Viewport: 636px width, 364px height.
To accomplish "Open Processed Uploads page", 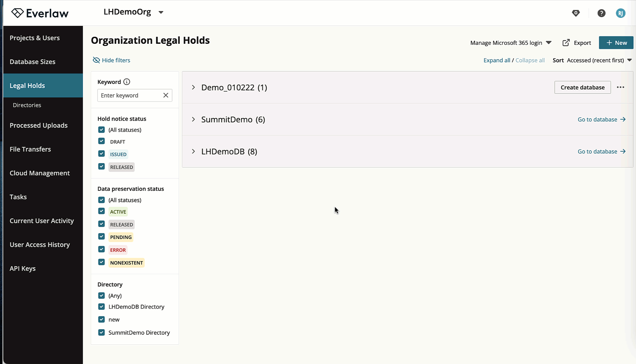I will pyautogui.click(x=43, y=125).
